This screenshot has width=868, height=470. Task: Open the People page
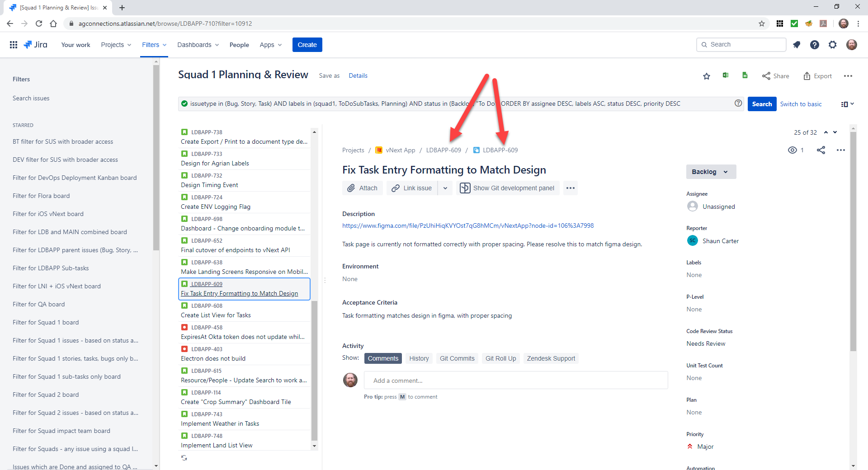click(x=239, y=45)
